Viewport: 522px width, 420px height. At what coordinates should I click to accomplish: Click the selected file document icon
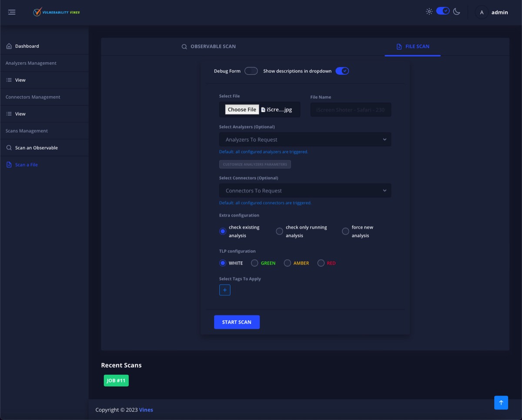263,110
